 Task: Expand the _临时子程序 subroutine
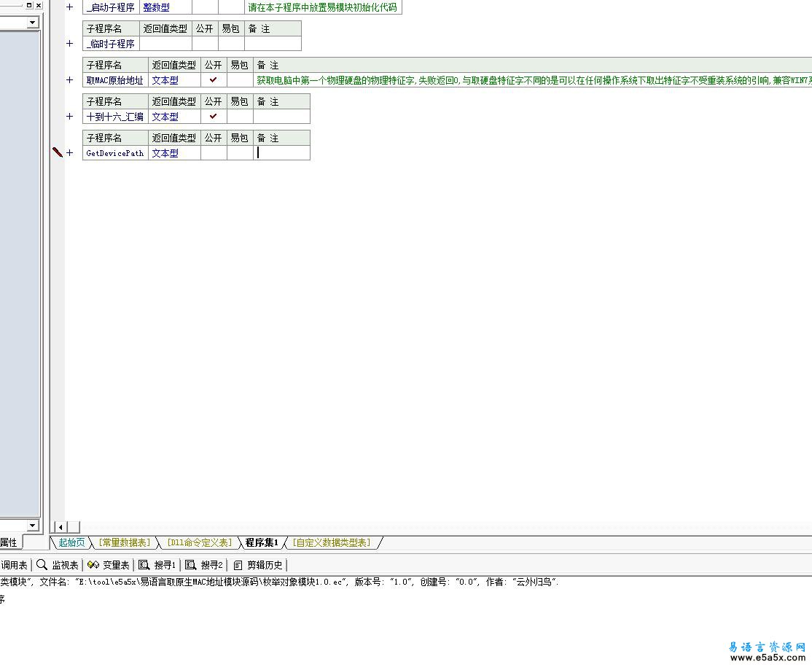[69, 44]
